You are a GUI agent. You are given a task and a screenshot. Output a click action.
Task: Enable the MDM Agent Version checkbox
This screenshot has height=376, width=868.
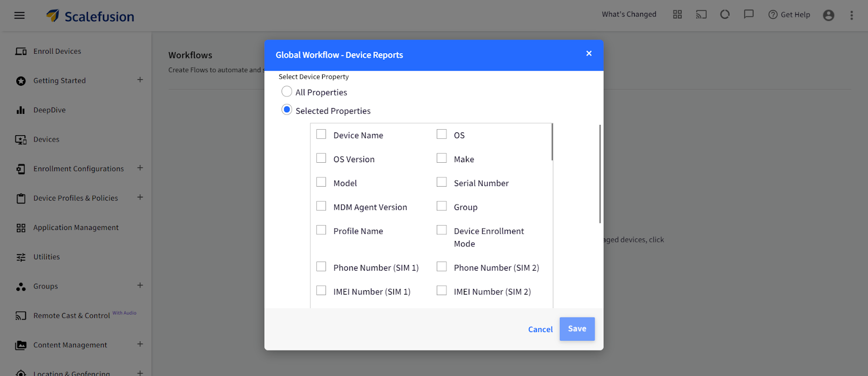point(321,206)
